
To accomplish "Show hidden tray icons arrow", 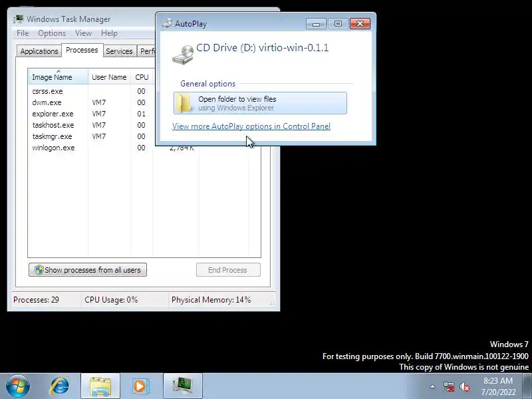I will coord(433,386).
